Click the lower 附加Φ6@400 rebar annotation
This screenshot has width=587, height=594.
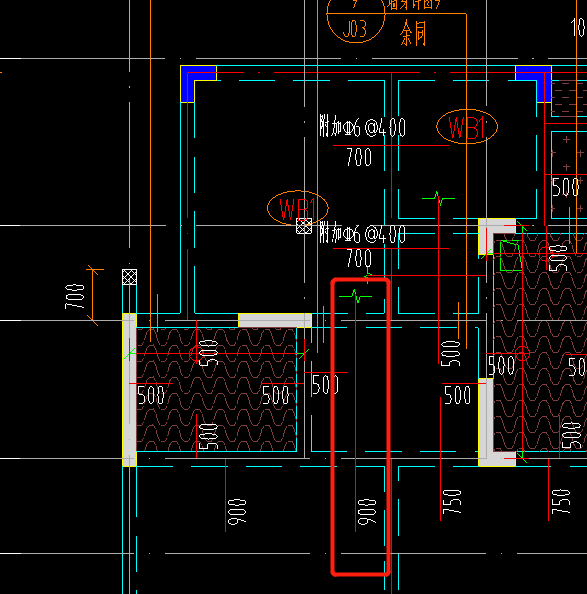pyautogui.click(x=362, y=233)
